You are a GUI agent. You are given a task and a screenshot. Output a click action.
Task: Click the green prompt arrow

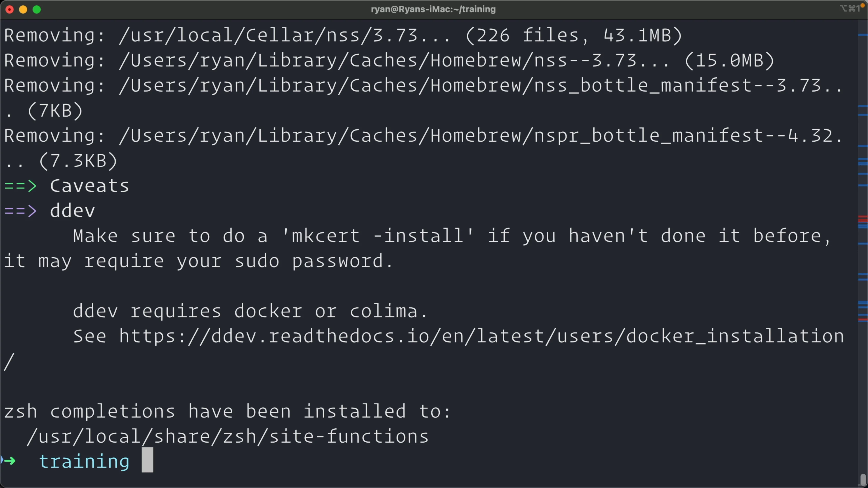[10, 461]
